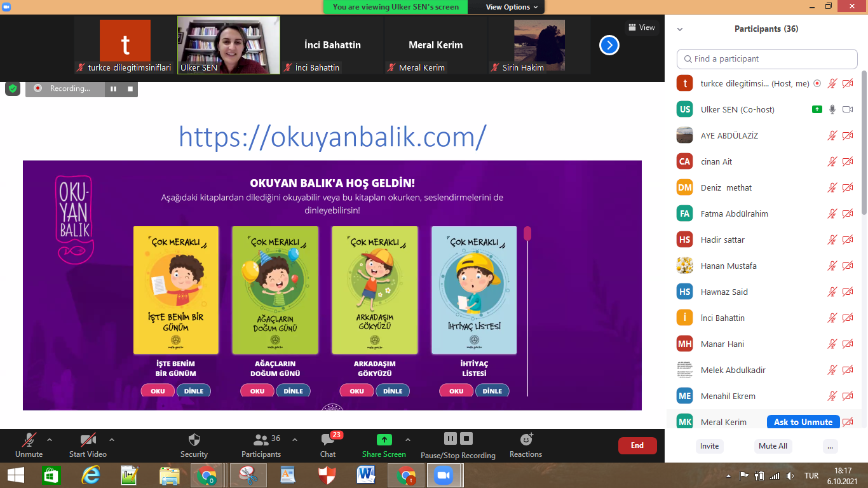Collapse the Participants panel chevron
This screenshot has height=488, width=868.
[680, 29]
